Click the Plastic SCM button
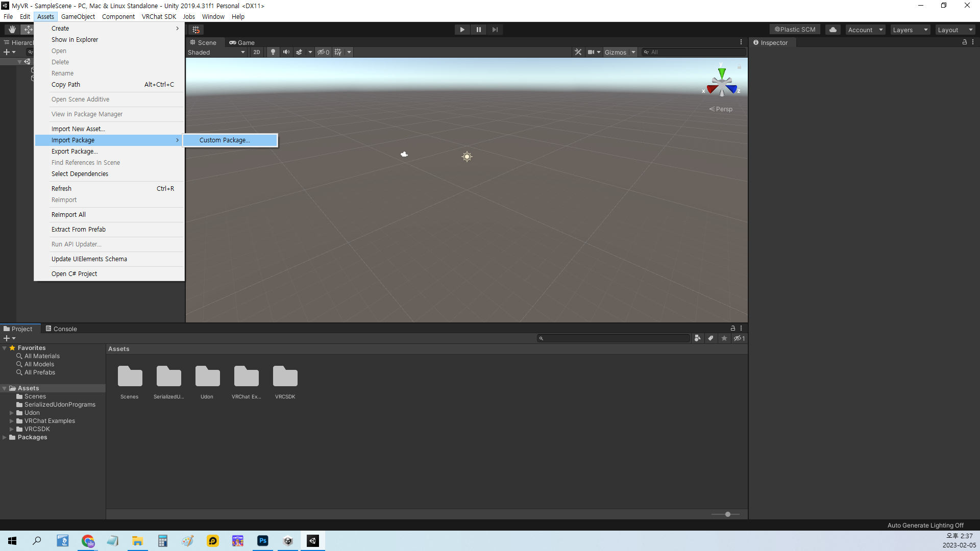 [x=795, y=30]
